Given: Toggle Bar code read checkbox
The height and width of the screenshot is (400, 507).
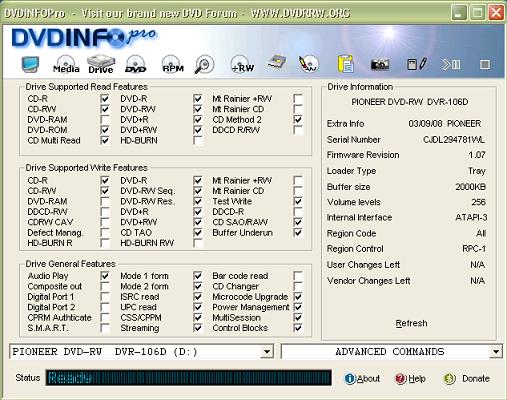Looking at the screenshot, I should [x=298, y=276].
